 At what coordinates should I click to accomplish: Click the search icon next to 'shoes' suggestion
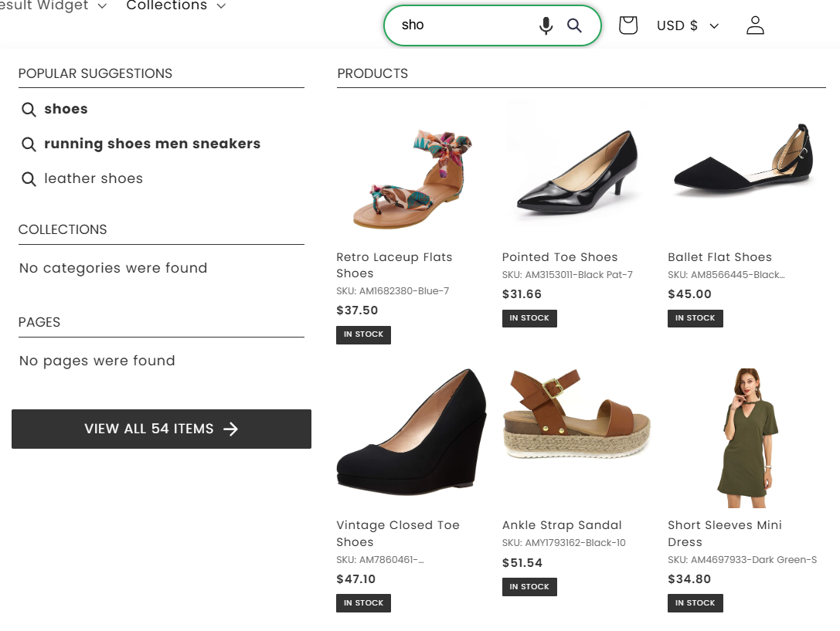click(x=29, y=109)
